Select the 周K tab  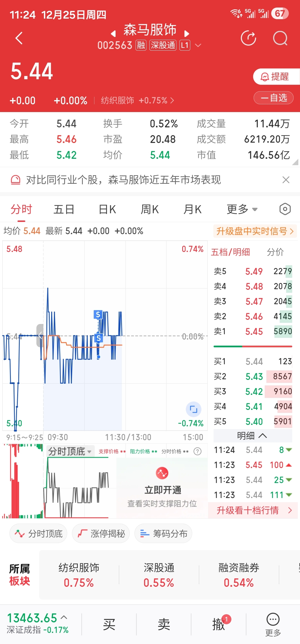150,209
